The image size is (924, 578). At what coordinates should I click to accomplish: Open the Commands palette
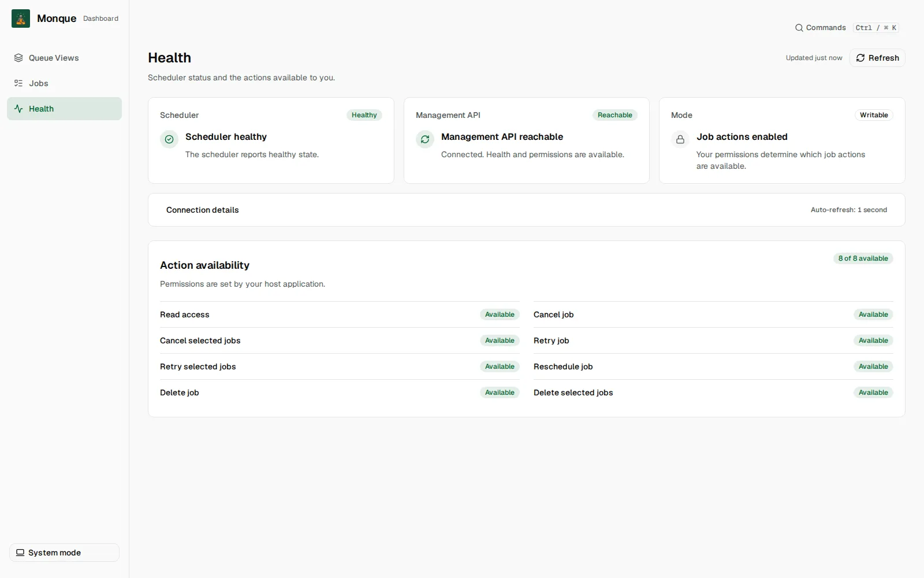click(847, 28)
